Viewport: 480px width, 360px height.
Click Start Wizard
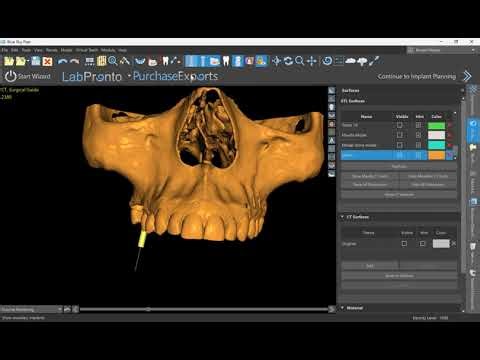[28, 76]
